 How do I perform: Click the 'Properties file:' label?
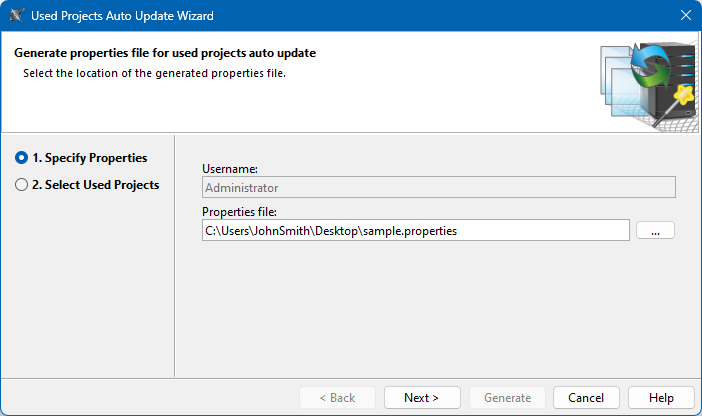[x=239, y=212]
